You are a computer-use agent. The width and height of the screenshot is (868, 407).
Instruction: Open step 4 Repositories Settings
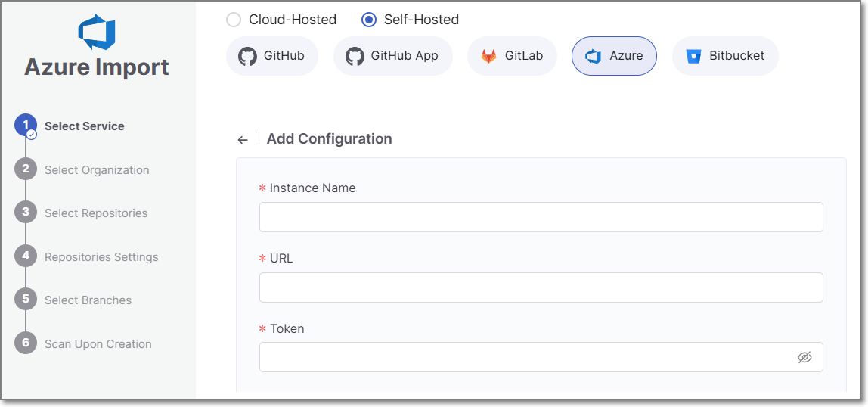(101, 256)
